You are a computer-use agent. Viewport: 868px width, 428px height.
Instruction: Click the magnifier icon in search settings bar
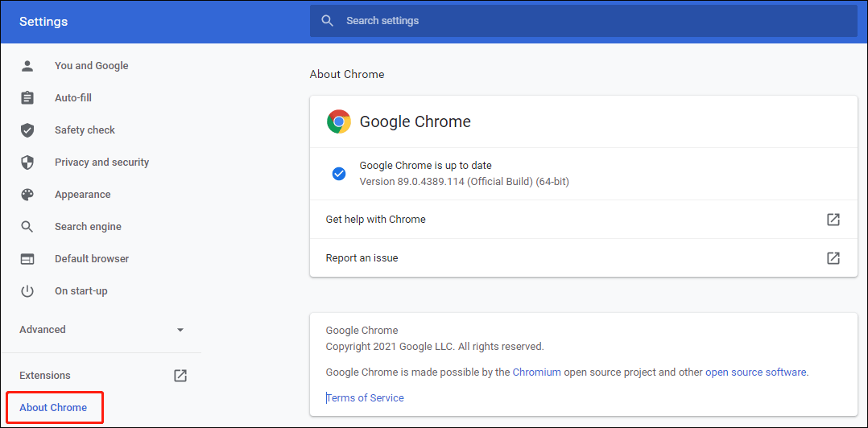(328, 21)
